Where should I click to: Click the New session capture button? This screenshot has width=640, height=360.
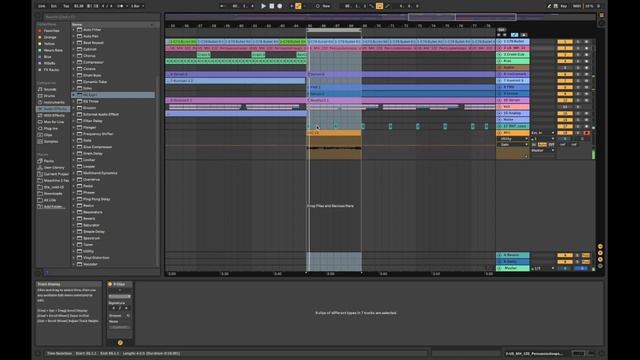pos(323,6)
